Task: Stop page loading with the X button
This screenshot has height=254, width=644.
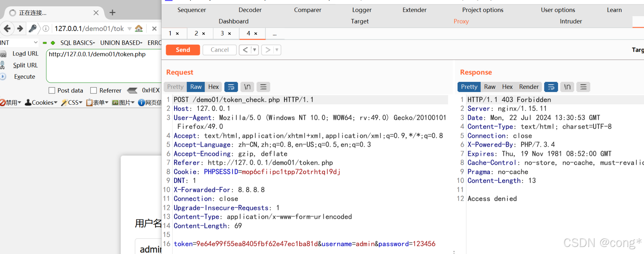Action: [154, 28]
